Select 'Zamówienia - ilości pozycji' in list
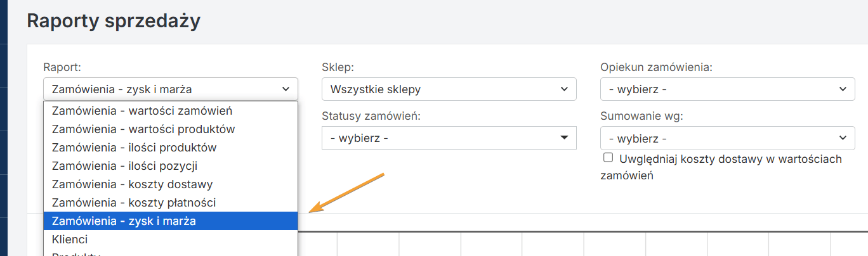The width and height of the screenshot is (868, 256). tap(124, 166)
